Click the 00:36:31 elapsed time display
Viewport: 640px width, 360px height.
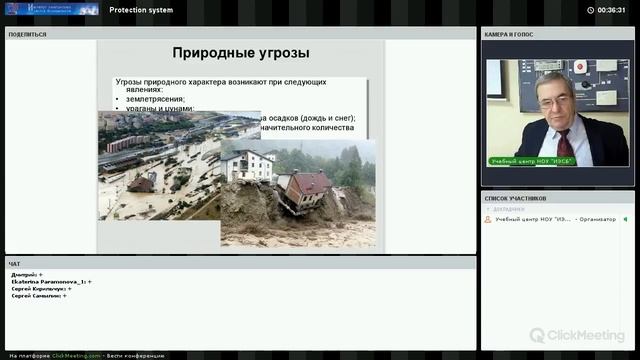click(x=611, y=10)
